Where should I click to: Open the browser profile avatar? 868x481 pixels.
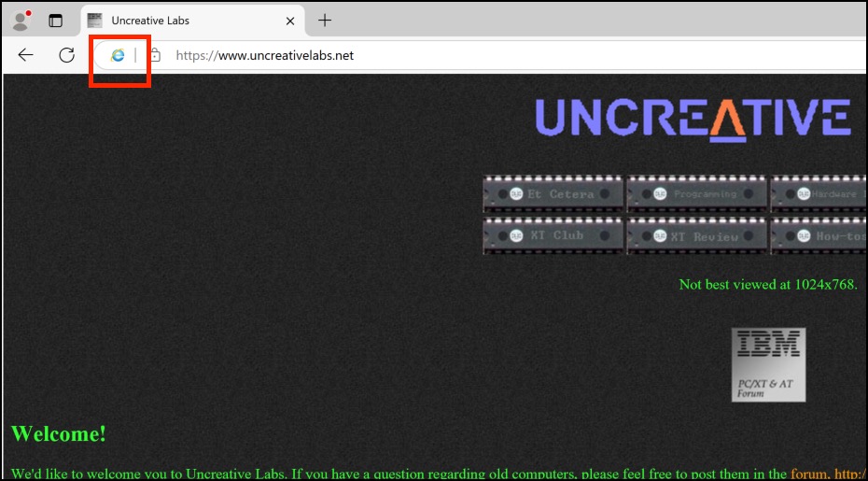click(x=20, y=21)
